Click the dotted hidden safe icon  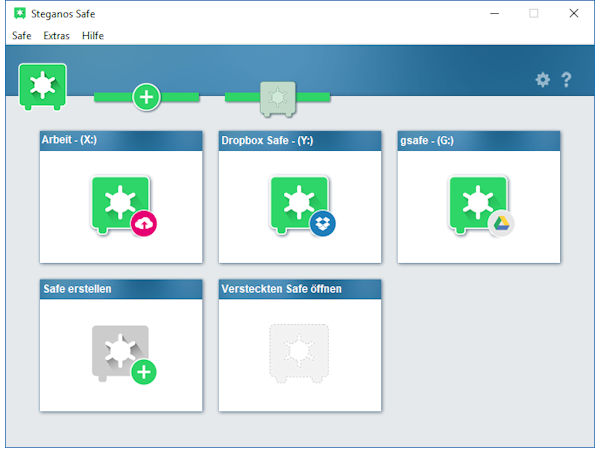pos(299,353)
